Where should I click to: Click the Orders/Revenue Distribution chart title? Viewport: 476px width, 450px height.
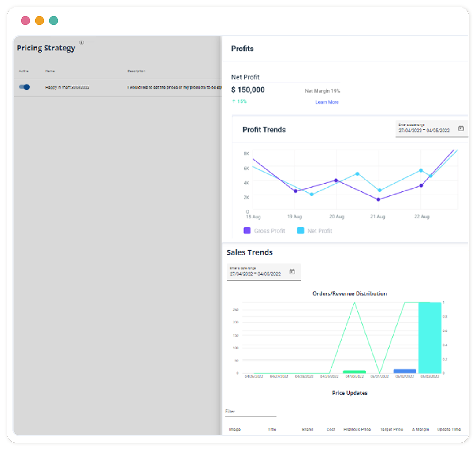point(350,293)
